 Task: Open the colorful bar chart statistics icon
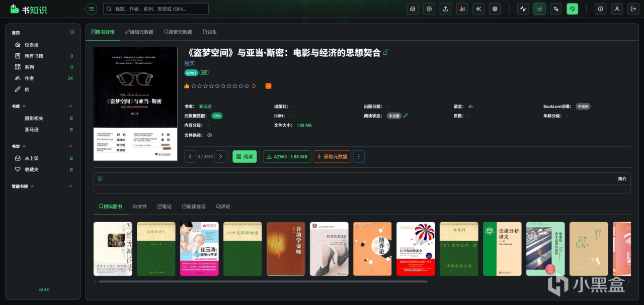click(462, 9)
